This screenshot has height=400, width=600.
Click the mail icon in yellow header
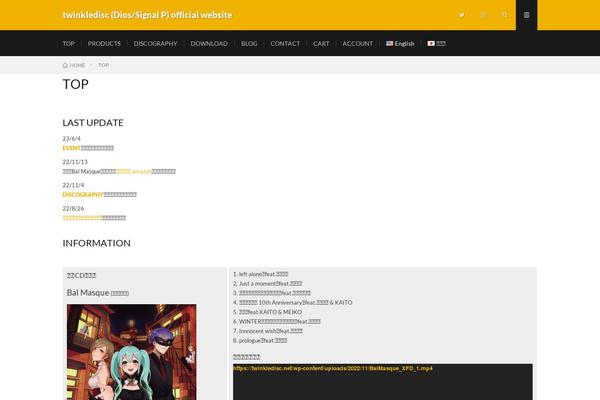click(x=483, y=15)
